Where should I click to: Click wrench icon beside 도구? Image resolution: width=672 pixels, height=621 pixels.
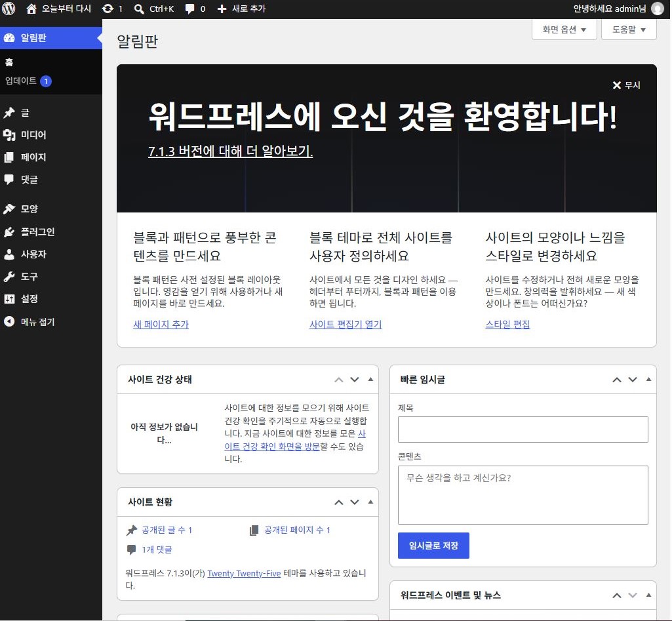[9, 277]
